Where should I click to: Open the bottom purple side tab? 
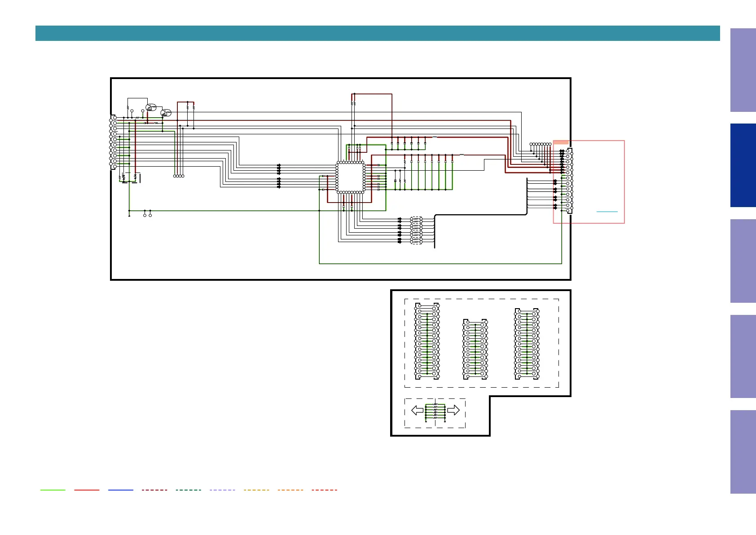click(743, 451)
